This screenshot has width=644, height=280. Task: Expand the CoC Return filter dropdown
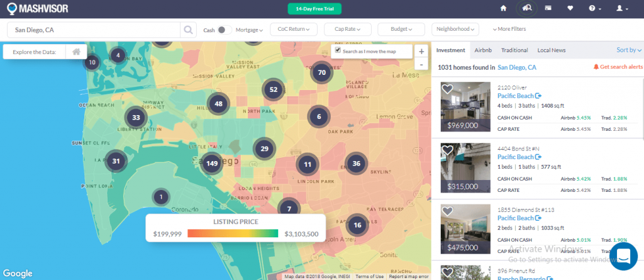[293, 29]
